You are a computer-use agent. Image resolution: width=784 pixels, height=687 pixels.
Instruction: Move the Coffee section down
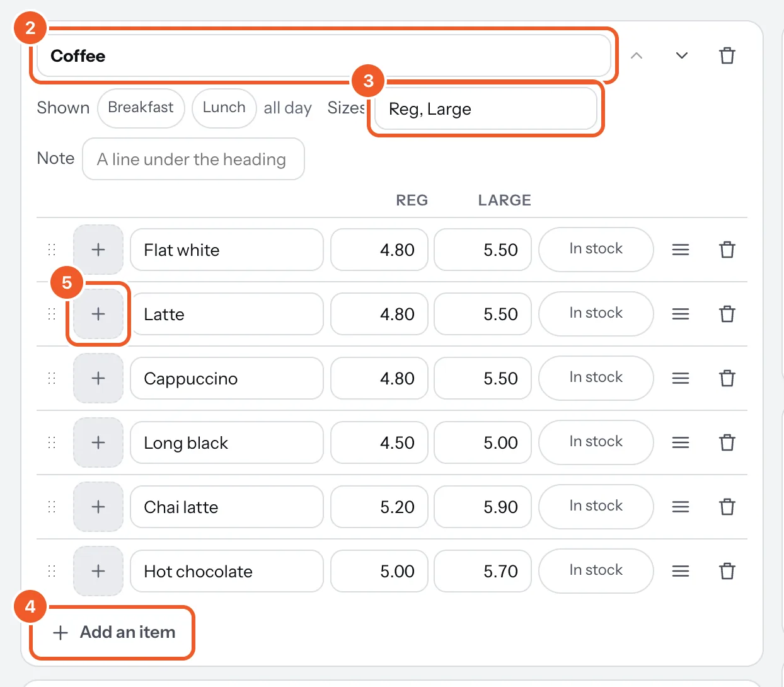[682, 55]
